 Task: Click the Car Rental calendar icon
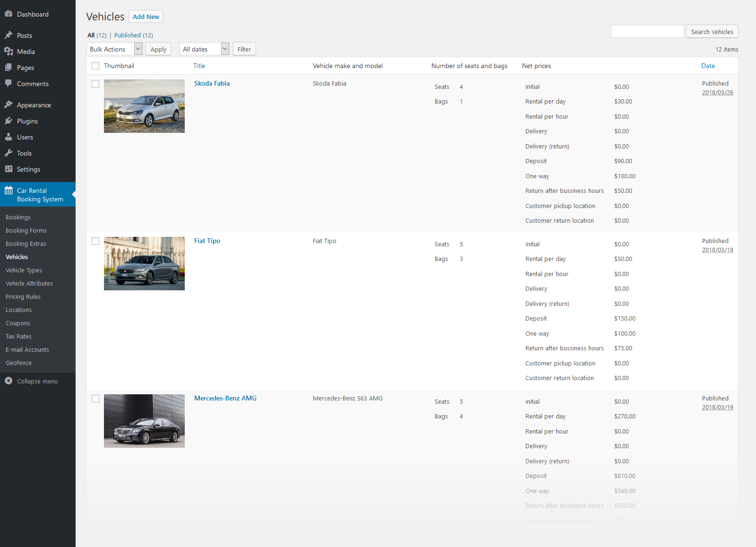(9, 191)
